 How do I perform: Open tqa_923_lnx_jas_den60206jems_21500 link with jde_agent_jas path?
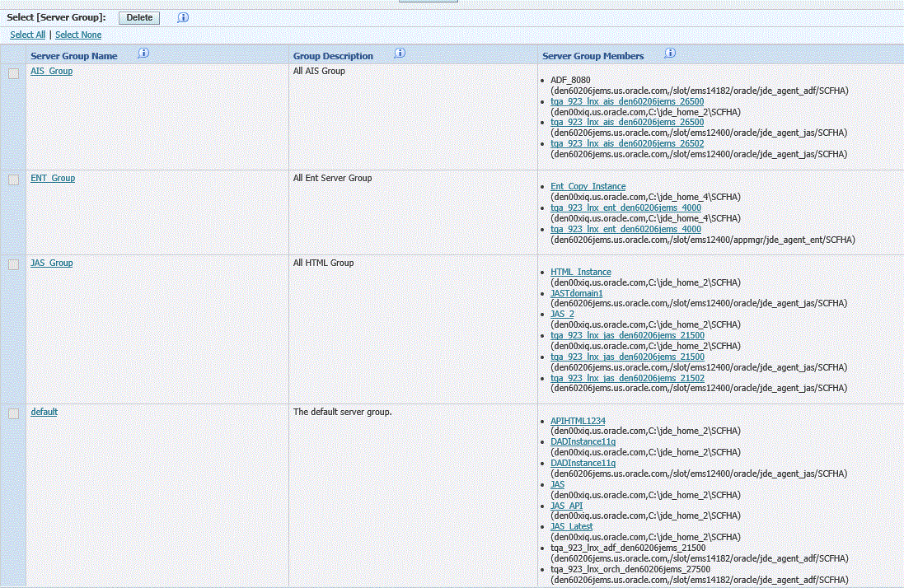tap(627, 357)
